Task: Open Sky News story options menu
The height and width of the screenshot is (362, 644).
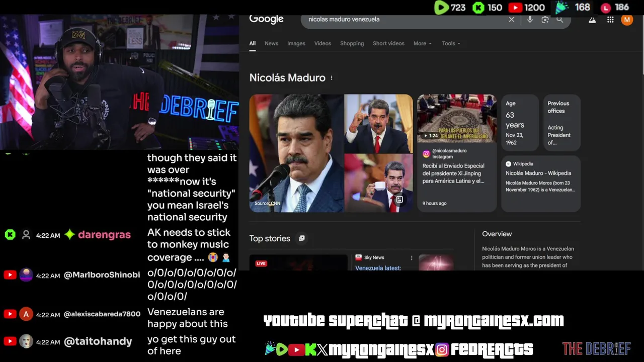Action: (x=412, y=258)
